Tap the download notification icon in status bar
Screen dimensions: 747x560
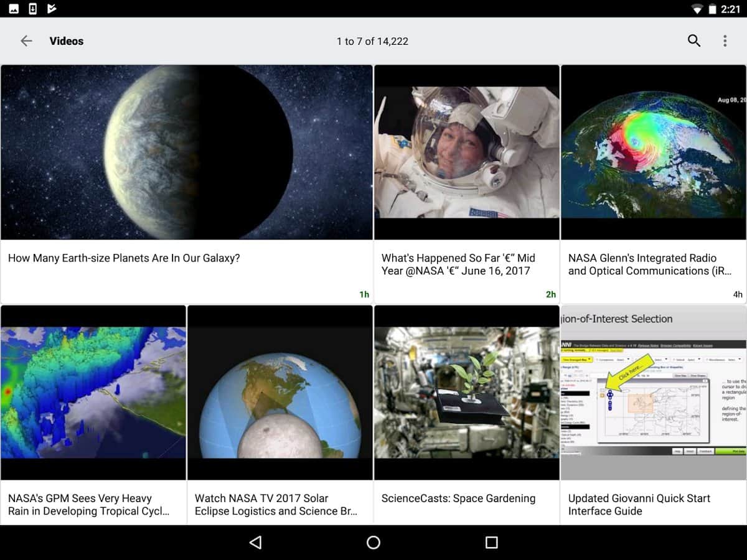click(x=33, y=9)
